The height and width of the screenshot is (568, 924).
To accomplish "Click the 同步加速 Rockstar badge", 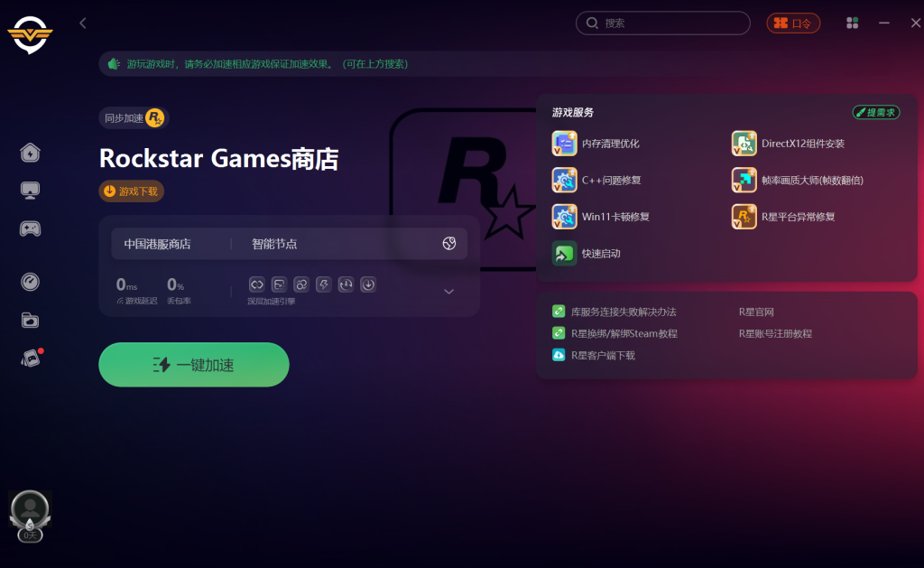I will pos(134,118).
